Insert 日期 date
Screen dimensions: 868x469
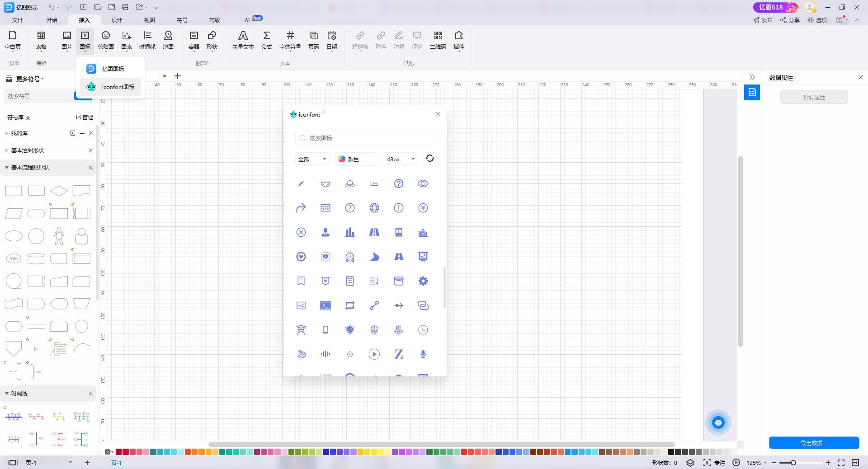tap(332, 41)
